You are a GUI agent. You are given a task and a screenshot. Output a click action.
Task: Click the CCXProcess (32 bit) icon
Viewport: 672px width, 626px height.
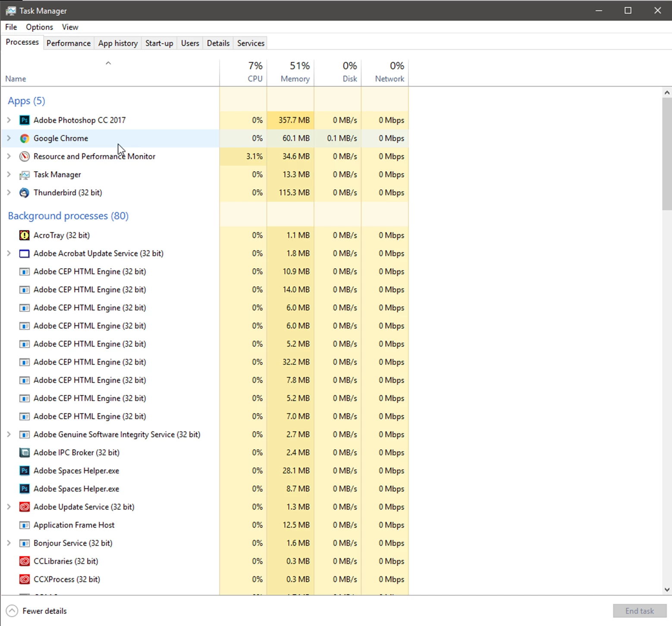coord(25,579)
